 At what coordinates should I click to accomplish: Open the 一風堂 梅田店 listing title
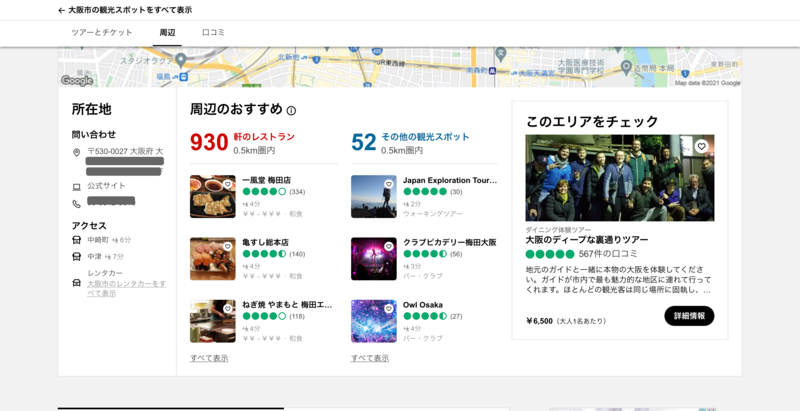267,181
